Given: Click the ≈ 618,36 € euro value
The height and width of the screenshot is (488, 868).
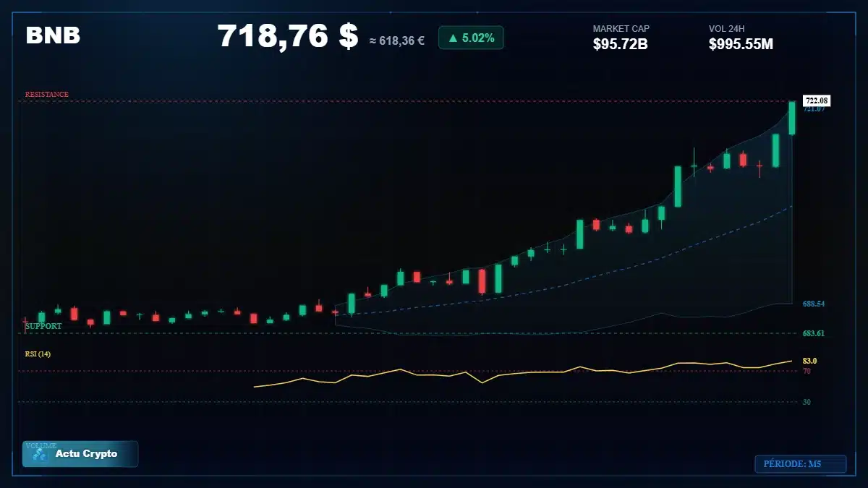Looking at the screenshot, I should click(396, 40).
